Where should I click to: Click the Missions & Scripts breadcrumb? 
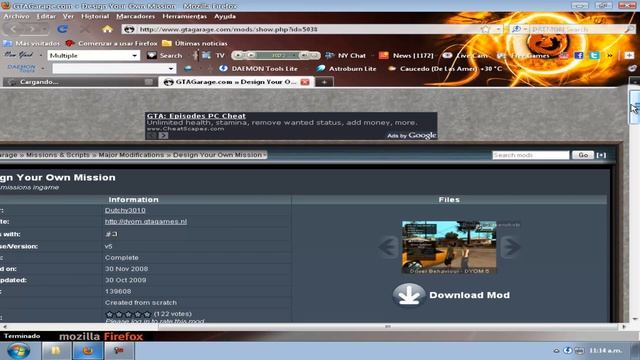[x=58, y=155]
